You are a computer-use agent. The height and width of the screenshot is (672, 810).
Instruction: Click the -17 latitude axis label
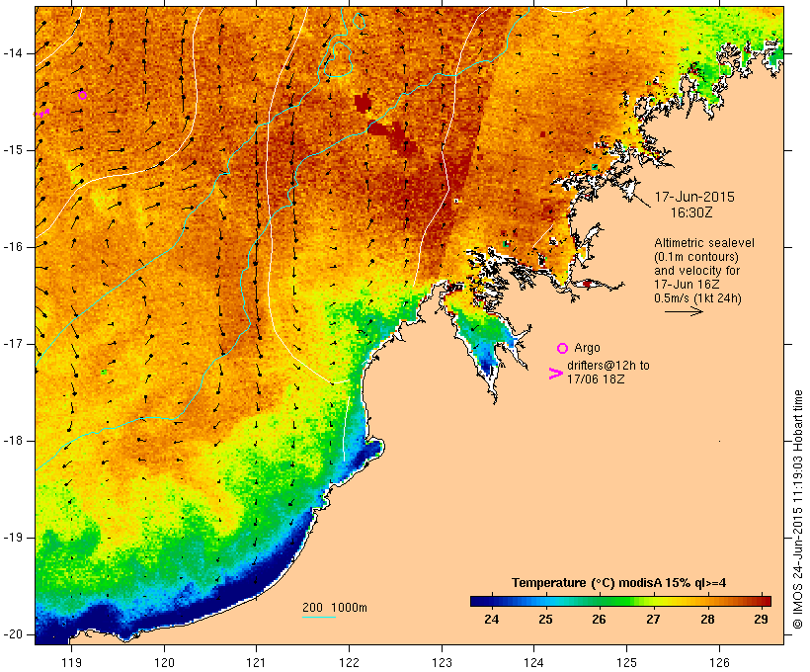[x=13, y=344]
